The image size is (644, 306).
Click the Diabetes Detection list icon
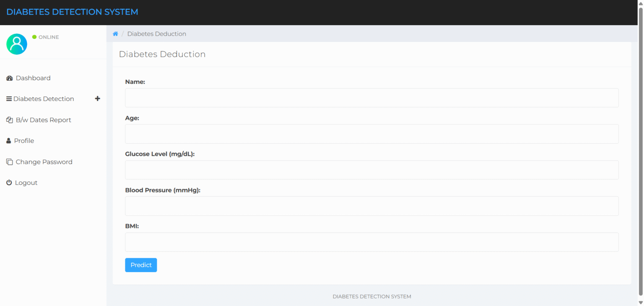pyautogui.click(x=9, y=99)
